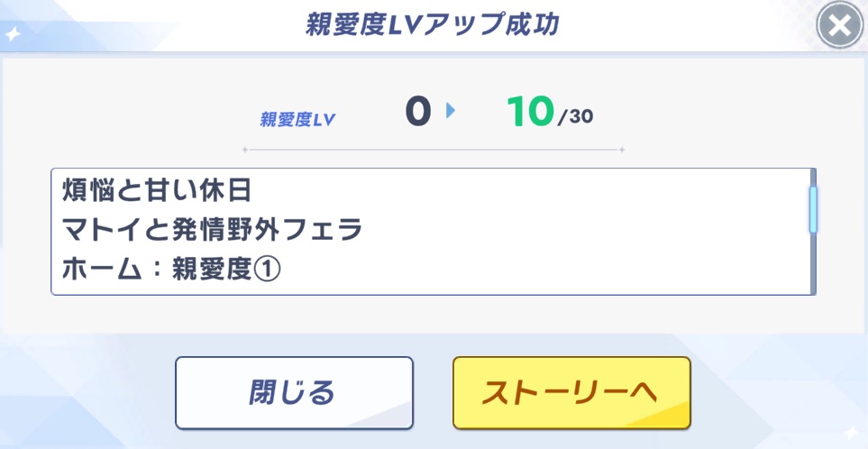Click the 親愛度LVアップ成功 title text
This screenshot has width=868, height=449.
click(x=432, y=25)
